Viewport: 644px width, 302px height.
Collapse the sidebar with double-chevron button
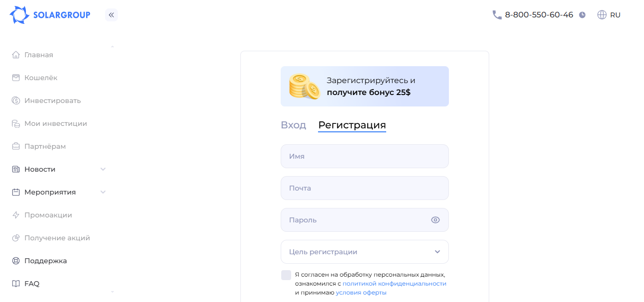111,15
